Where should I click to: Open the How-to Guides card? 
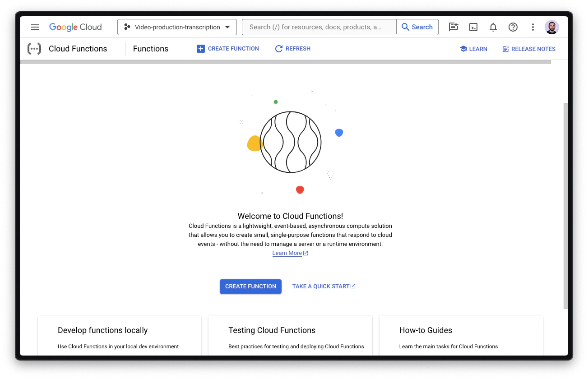click(461, 336)
